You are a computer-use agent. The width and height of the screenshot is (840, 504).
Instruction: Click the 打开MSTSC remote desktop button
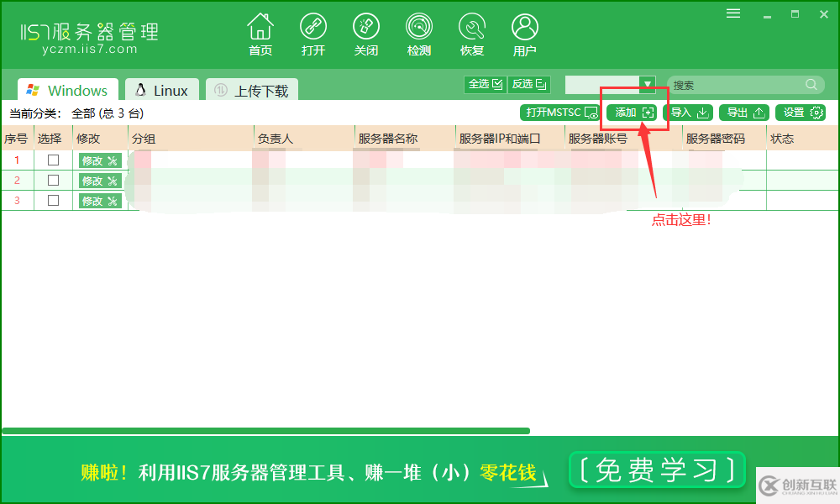click(x=559, y=112)
